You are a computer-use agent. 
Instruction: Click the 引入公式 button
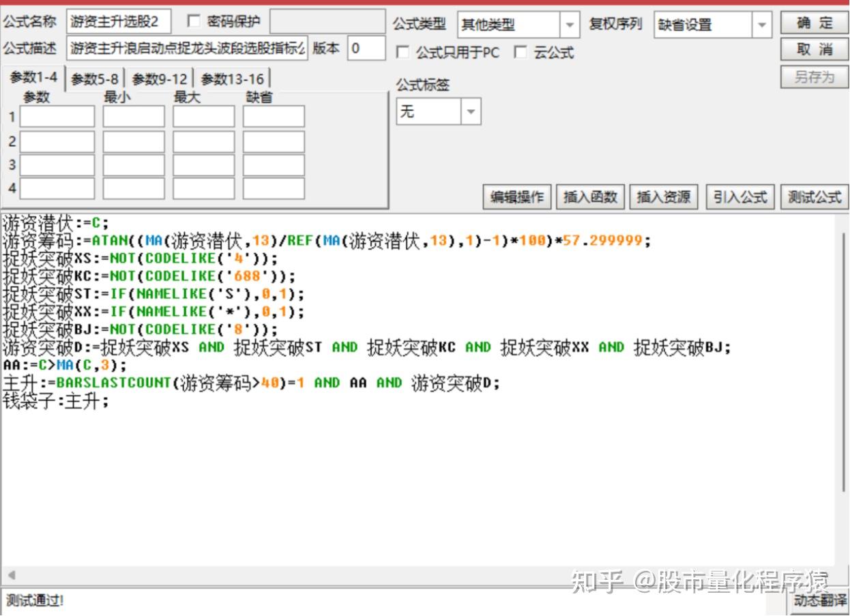pos(740,197)
